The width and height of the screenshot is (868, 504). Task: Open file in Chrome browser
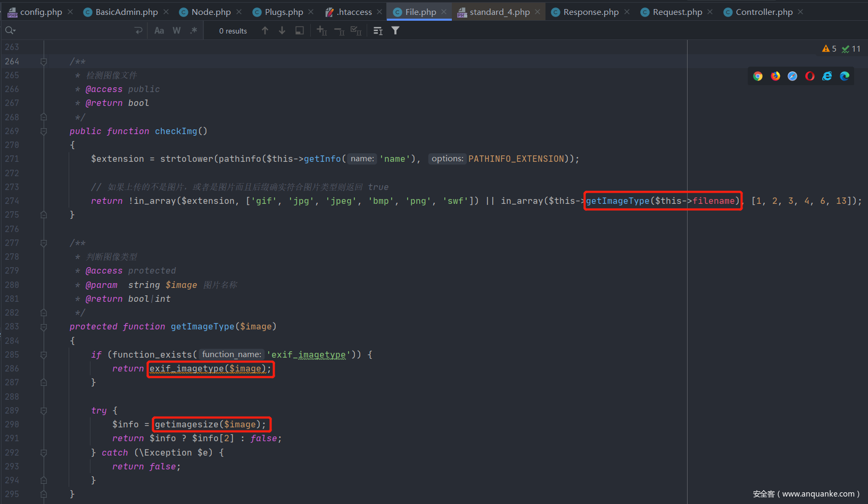758,76
